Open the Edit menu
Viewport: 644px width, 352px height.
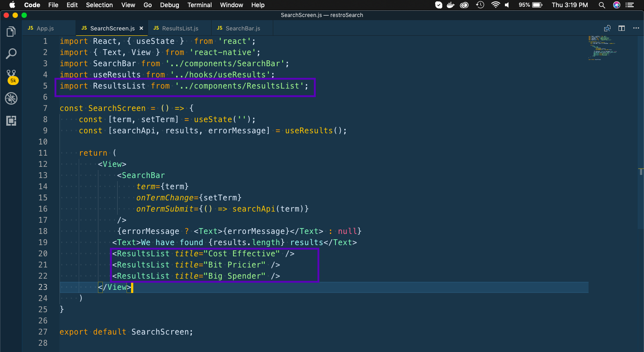[x=72, y=5]
